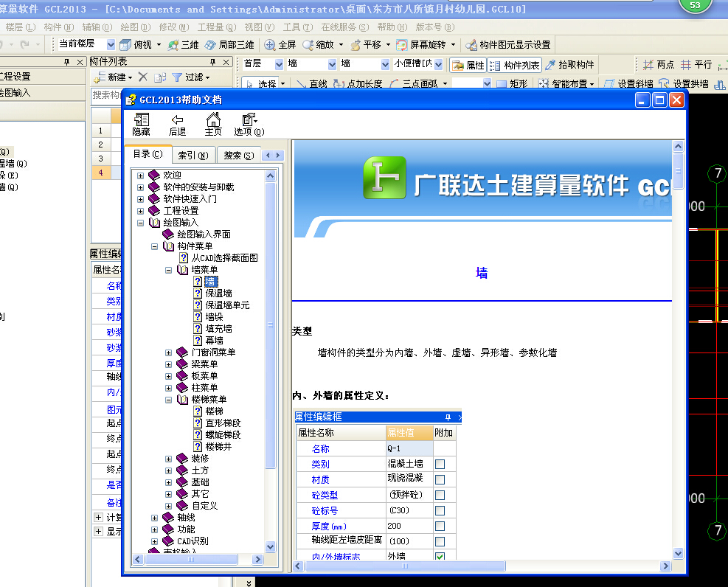Screen dimensions: 728x587
Task: Click the tab scroll right arrow in help pane
Action: 278,156
